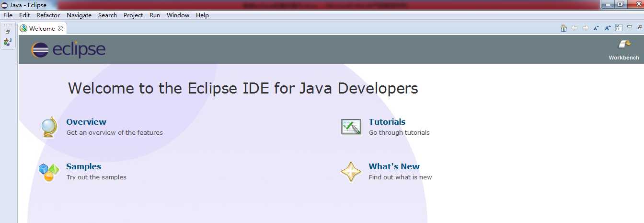Click 'Go through tutorials' text
The image size is (644, 223).
(x=399, y=132)
